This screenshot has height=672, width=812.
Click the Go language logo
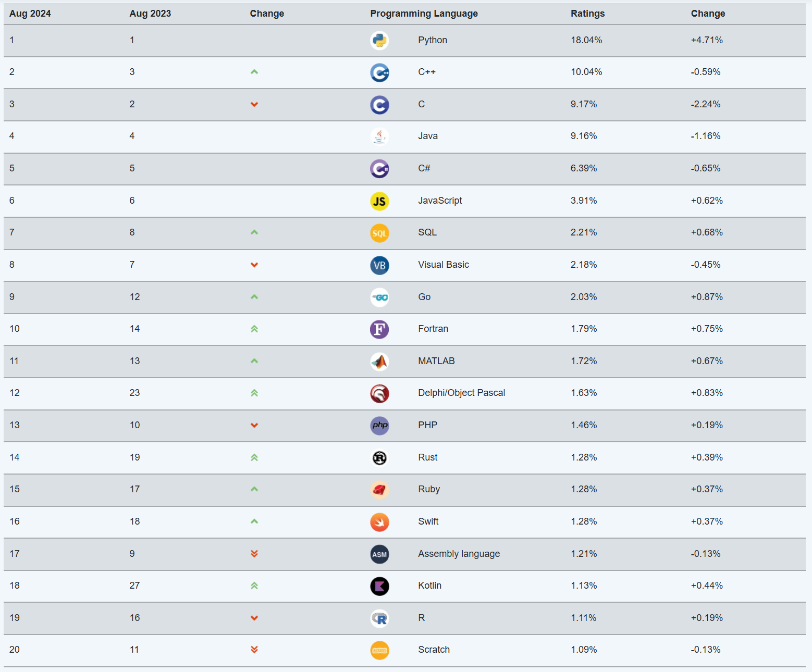pyautogui.click(x=379, y=297)
